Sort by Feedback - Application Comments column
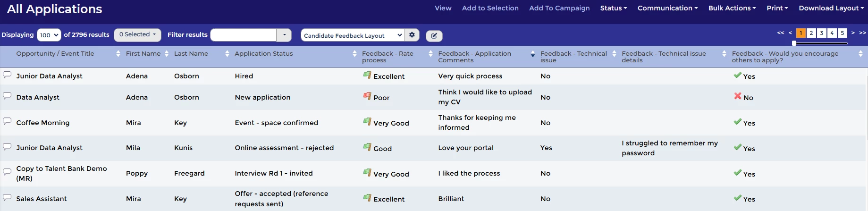 [x=532, y=54]
